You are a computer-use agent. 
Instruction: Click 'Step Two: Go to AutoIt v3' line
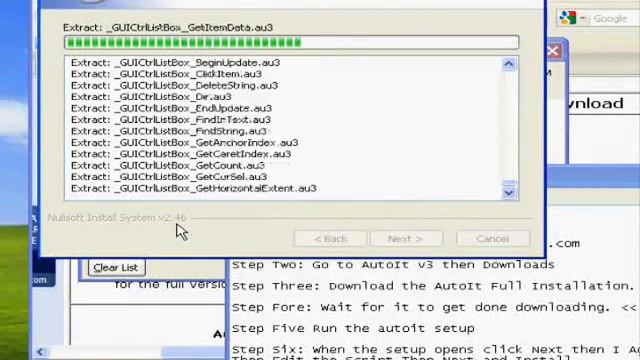[393, 265]
